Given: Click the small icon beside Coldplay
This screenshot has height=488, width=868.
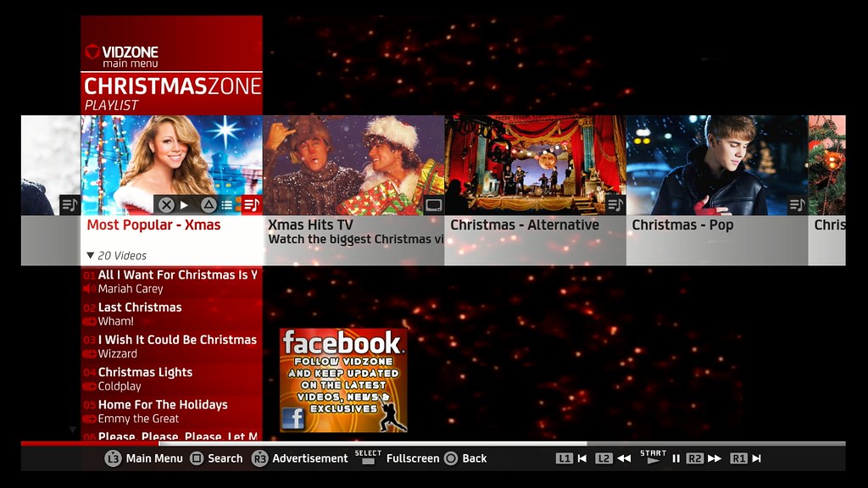Looking at the screenshot, I should (89, 386).
